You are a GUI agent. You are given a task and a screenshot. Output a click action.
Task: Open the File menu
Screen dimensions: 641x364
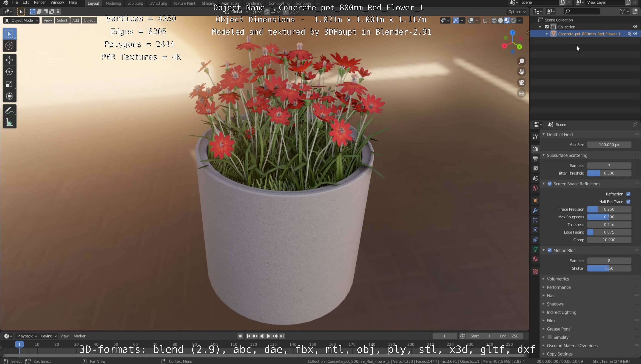(x=15, y=2)
